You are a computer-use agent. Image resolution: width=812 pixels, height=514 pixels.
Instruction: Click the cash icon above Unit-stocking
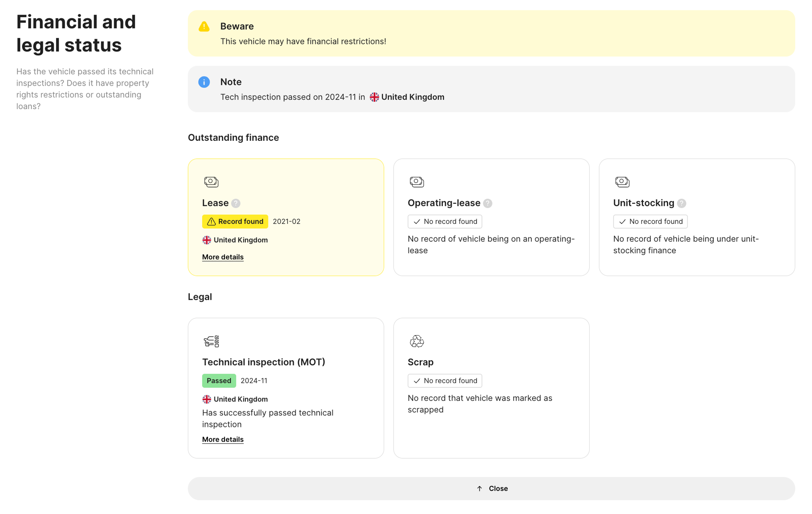pyautogui.click(x=622, y=182)
